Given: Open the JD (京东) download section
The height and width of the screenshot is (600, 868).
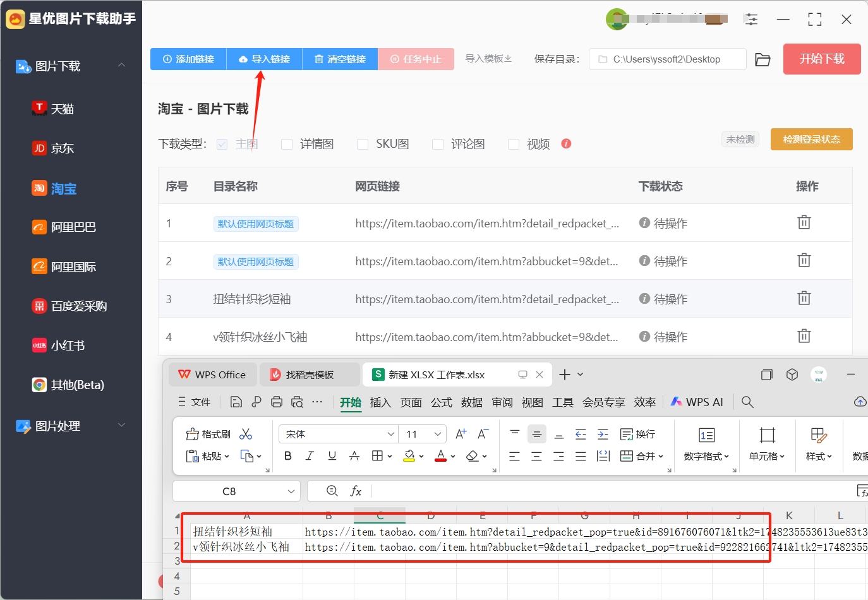Looking at the screenshot, I should pos(53,148).
